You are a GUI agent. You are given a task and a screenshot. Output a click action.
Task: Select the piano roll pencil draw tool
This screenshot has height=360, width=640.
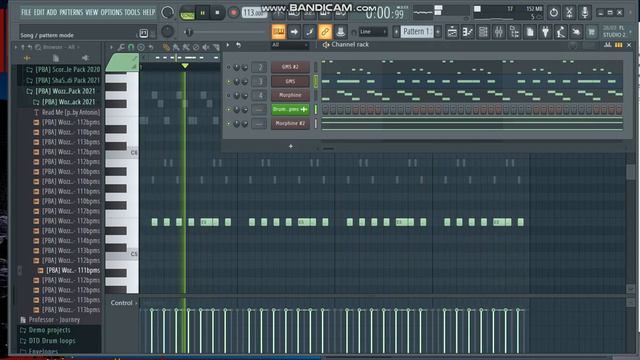(x=166, y=47)
